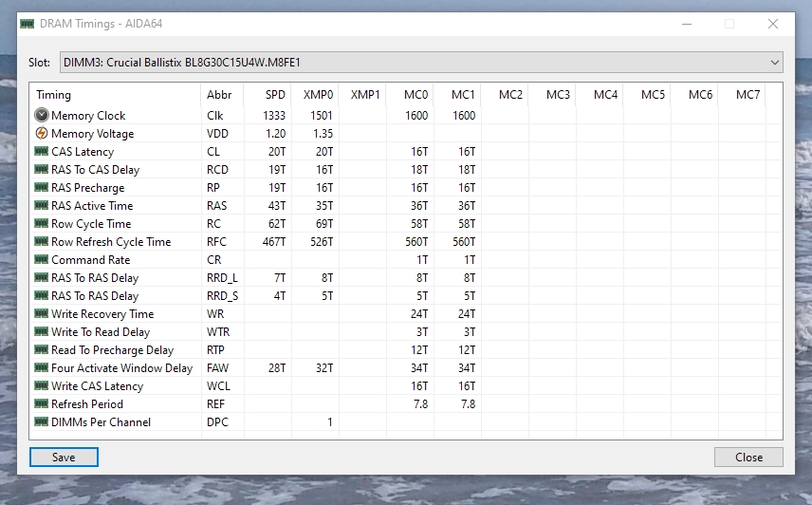This screenshot has height=505, width=812.
Task: Click the Memory Voltage lightning icon
Action: click(x=42, y=133)
